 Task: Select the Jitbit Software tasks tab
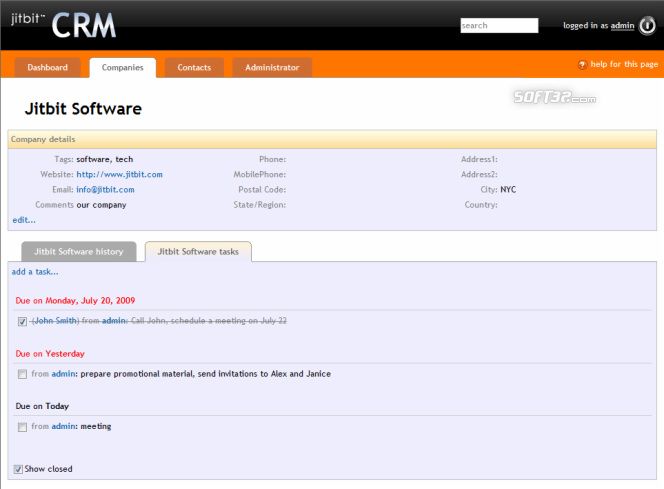pyautogui.click(x=198, y=252)
